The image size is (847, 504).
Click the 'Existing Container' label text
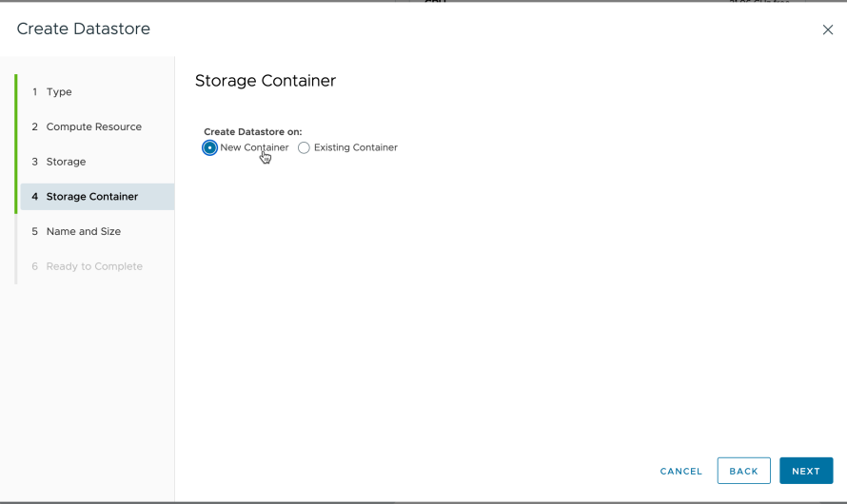coord(355,147)
